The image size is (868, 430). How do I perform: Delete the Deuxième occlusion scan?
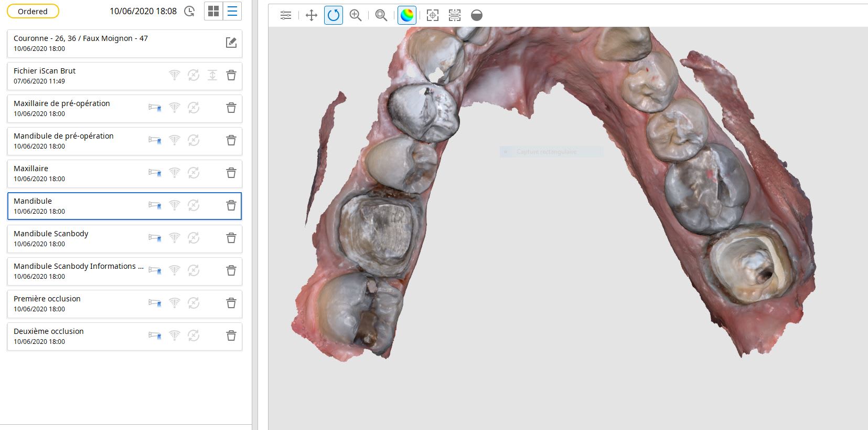tap(231, 336)
